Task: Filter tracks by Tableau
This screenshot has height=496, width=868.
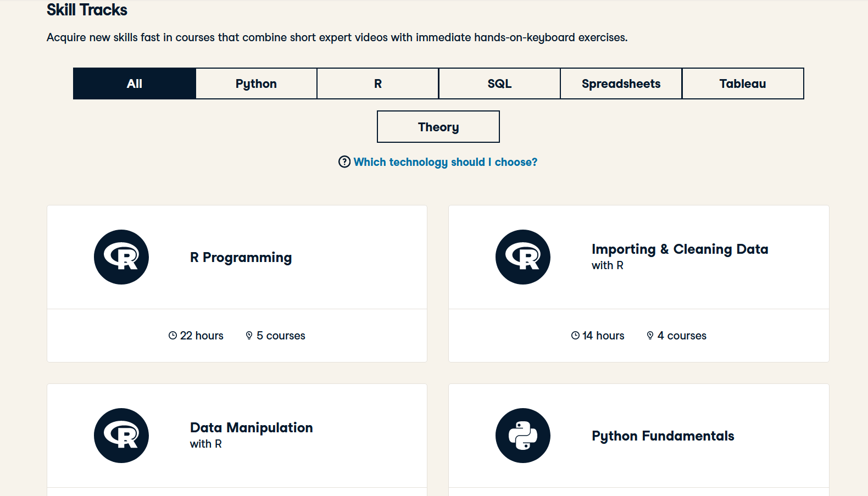Action: coord(743,83)
